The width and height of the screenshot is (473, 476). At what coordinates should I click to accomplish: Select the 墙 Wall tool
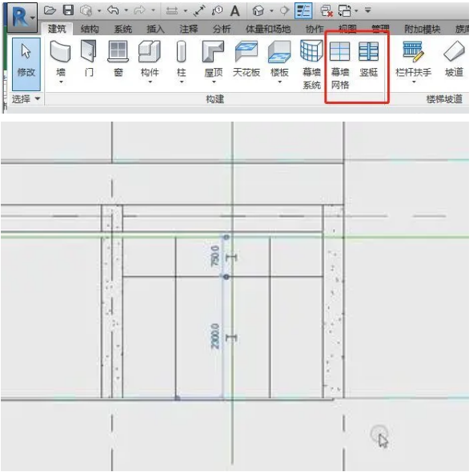click(x=61, y=59)
